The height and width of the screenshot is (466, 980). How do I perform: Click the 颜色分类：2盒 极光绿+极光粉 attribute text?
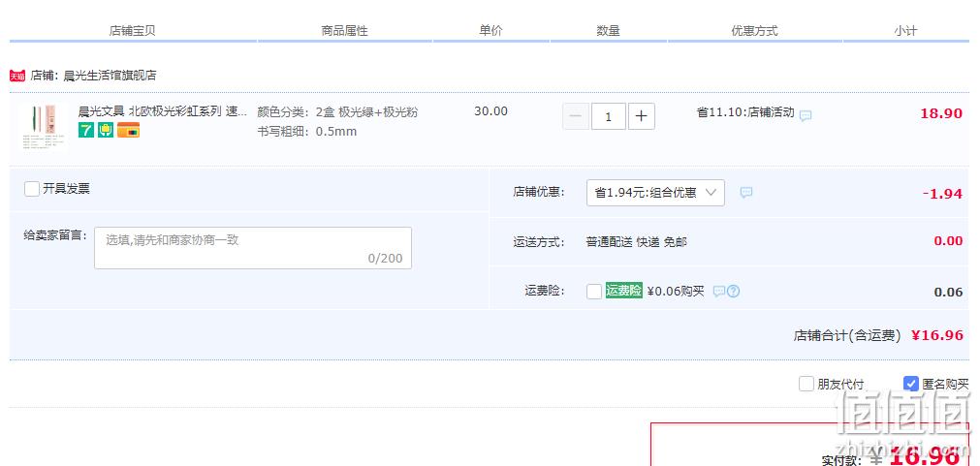pyautogui.click(x=337, y=112)
